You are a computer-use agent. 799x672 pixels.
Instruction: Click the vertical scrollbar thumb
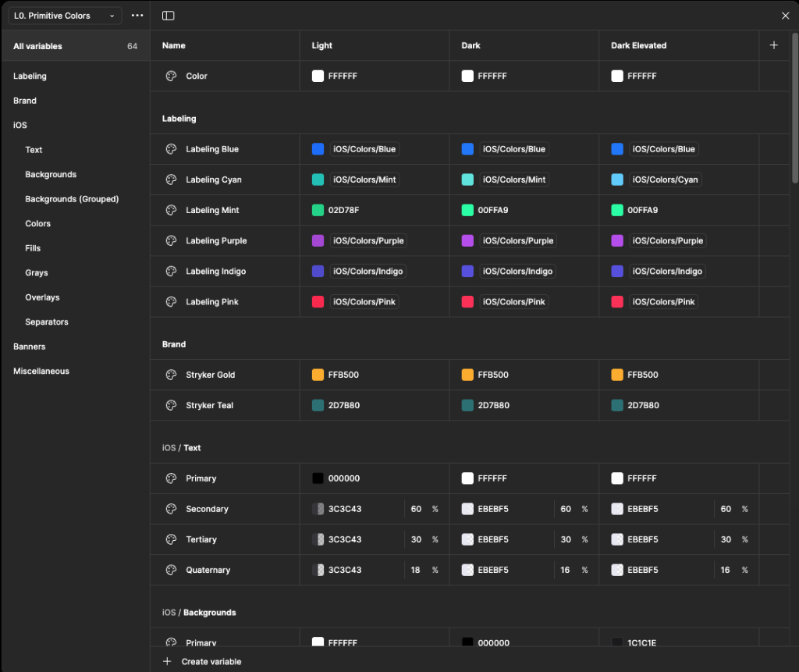coord(795,108)
